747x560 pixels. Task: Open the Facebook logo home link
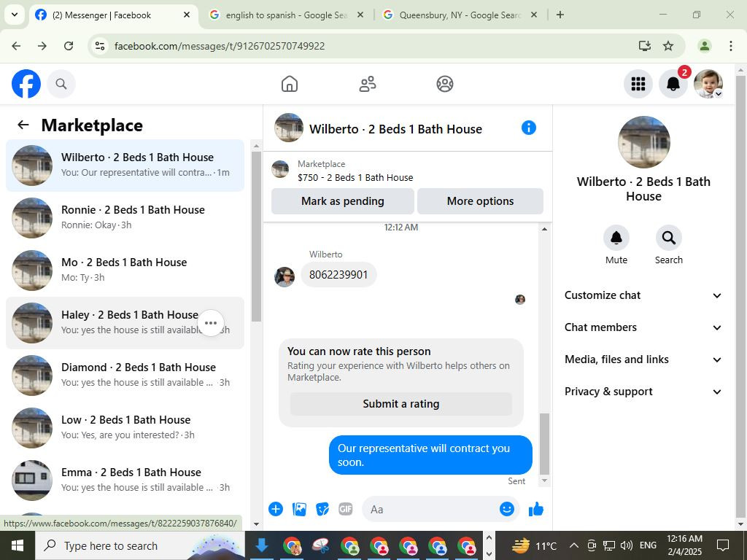tap(26, 84)
